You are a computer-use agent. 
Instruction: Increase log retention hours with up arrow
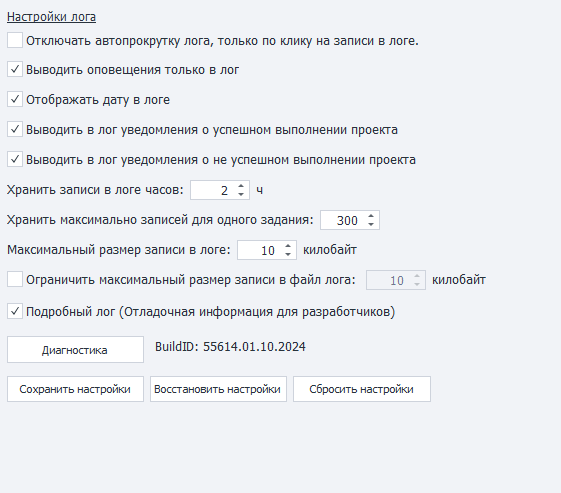coord(241,186)
